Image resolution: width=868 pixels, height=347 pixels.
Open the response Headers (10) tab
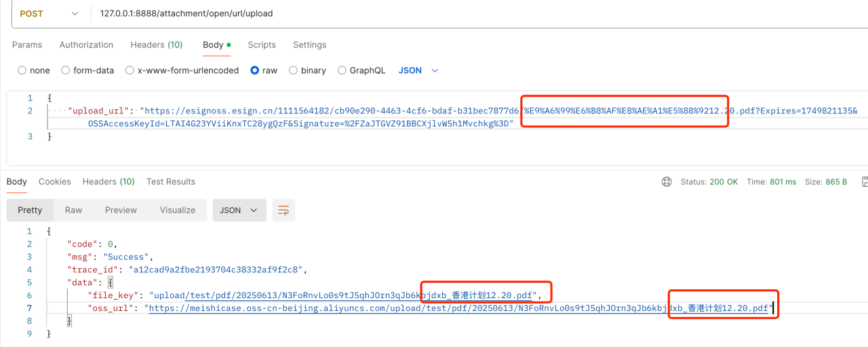(x=108, y=181)
